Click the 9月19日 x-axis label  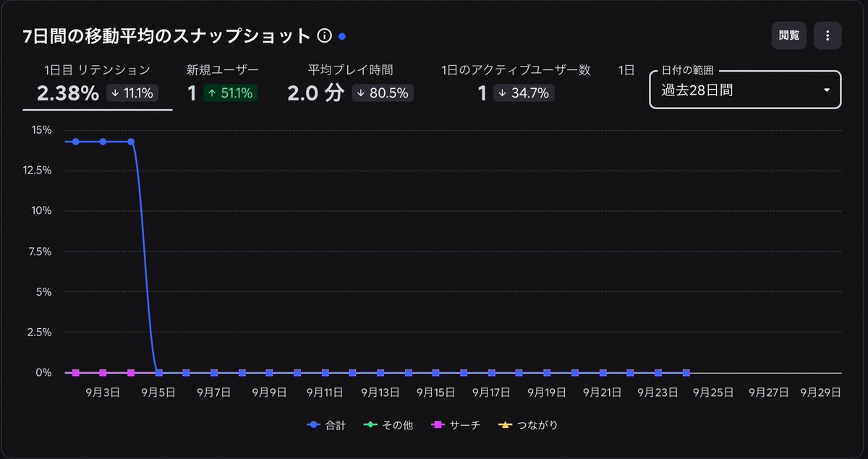(x=546, y=392)
